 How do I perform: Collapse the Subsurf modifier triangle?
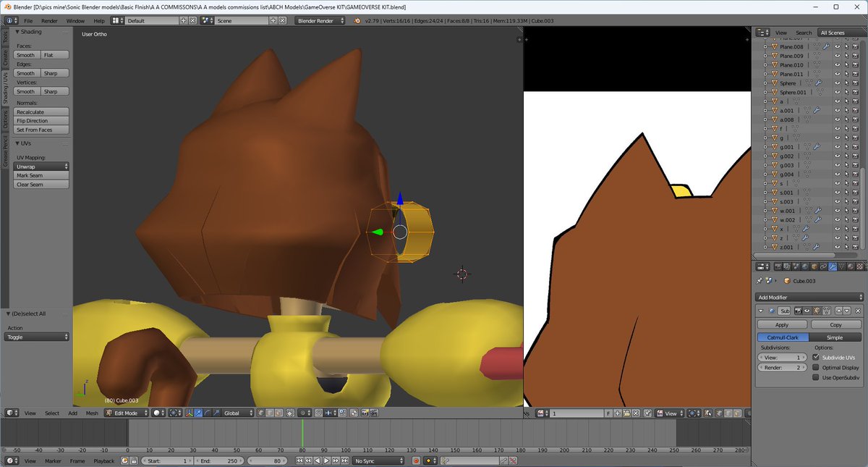761,311
